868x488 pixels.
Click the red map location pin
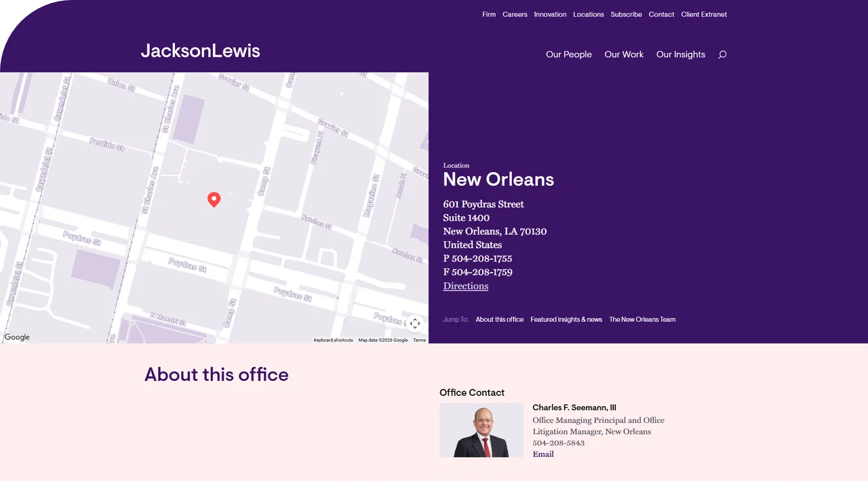point(214,199)
